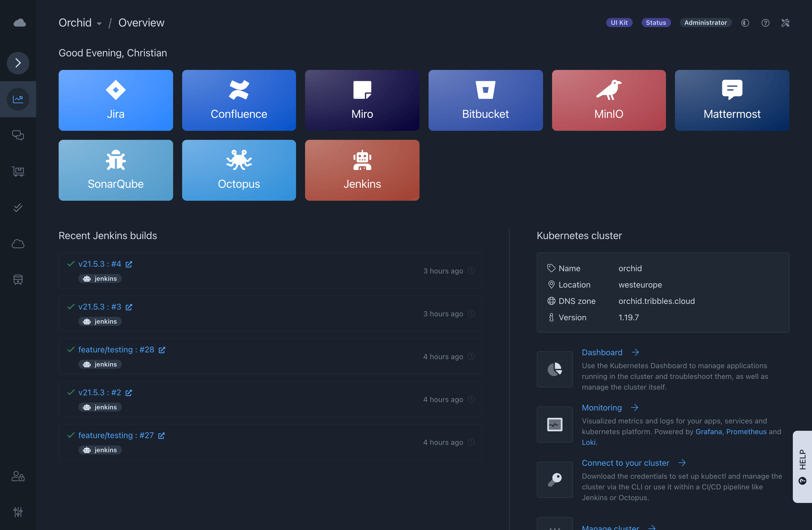Click the train sidebar icon
This screenshot has height=530, width=812.
18,280
